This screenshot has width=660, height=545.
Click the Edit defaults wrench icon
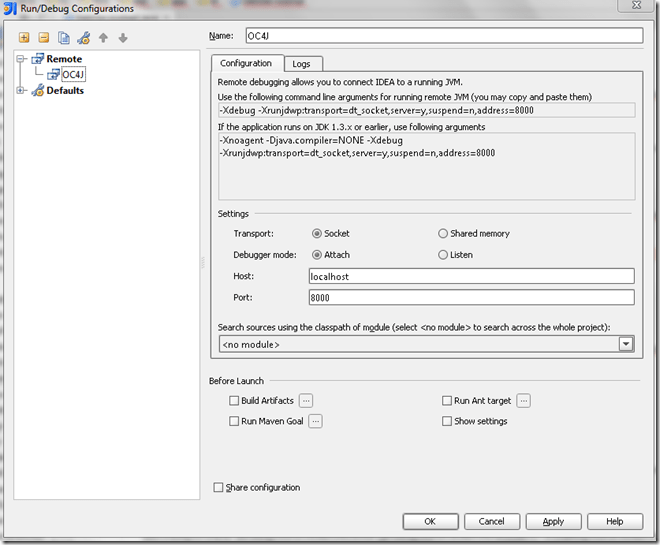[84, 38]
